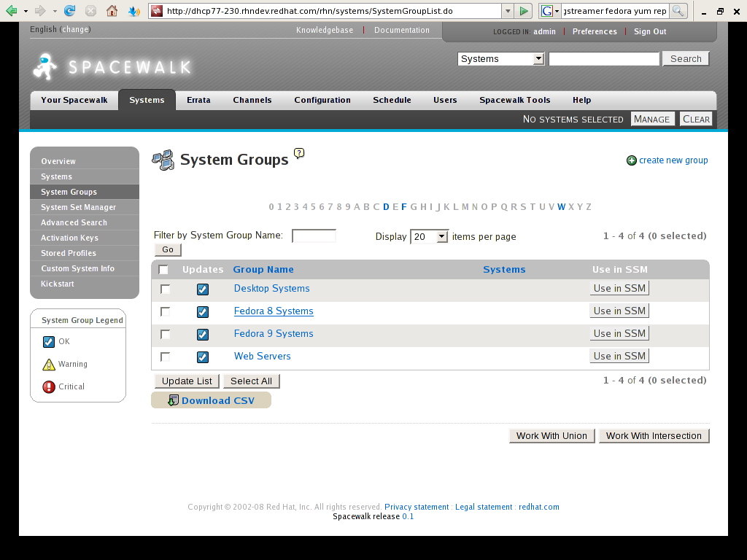747x560 pixels.
Task: Click the System Groups computers icon
Action: (163, 160)
